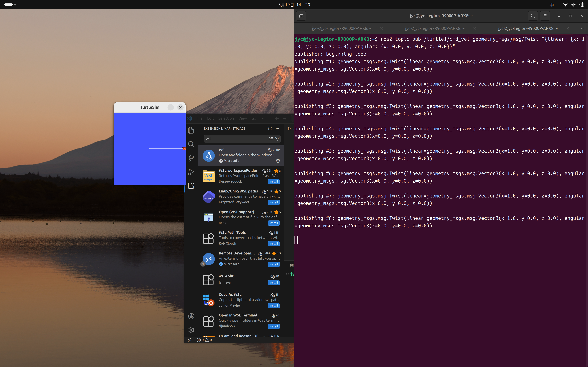The width and height of the screenshot is (588, 367).
Task: Open the Go menu in VS Code
Action: click(x=254, y=118)
